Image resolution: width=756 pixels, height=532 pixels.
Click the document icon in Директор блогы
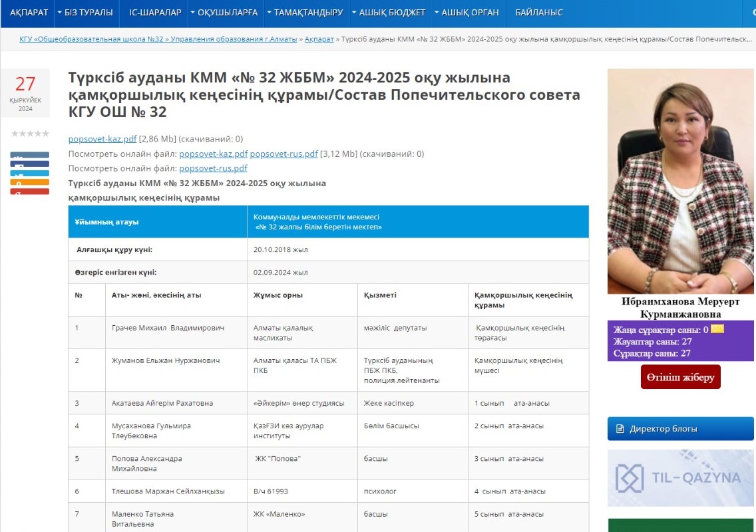(x=620, y=429)
